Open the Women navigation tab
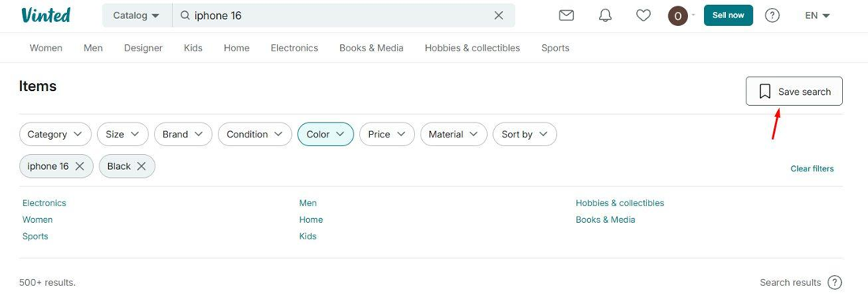This screenshot has height=305, width=868. point(46,48)
